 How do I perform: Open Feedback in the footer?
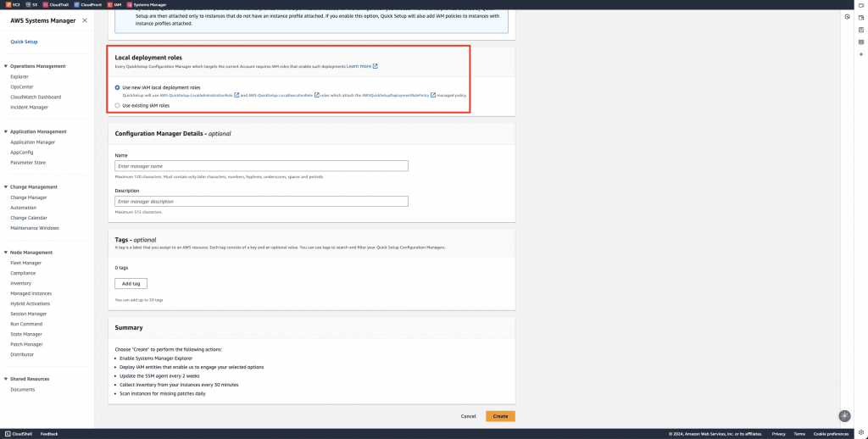click(x=49, y=434)
